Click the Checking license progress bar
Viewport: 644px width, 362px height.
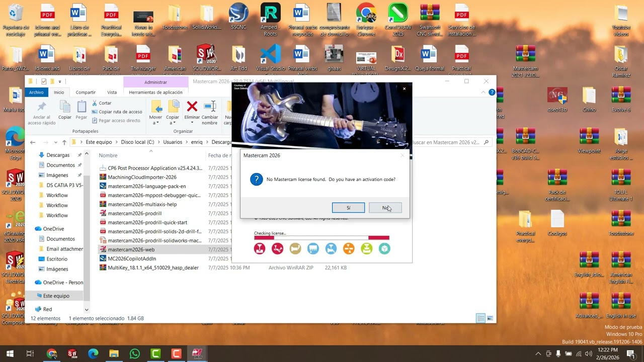pyautogui.click(x=321, y=238)
